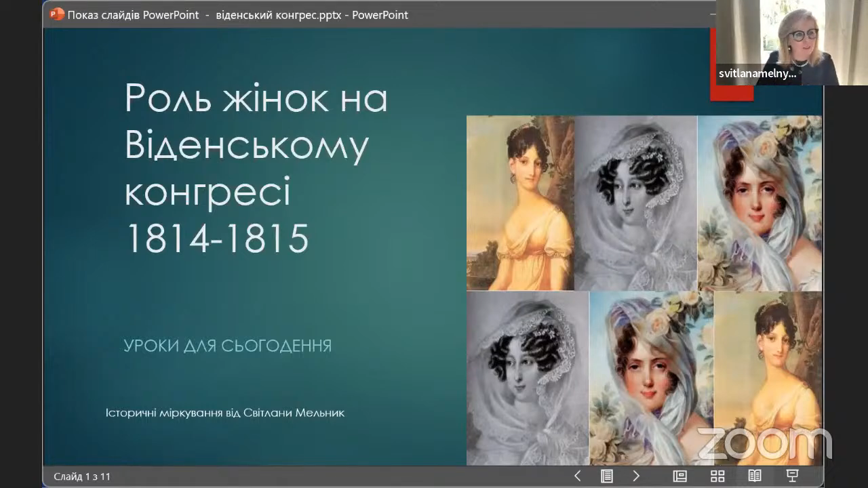The image size is (868, 488).
Task: Go to the previous slide arrow
Action: click(578, 476)
